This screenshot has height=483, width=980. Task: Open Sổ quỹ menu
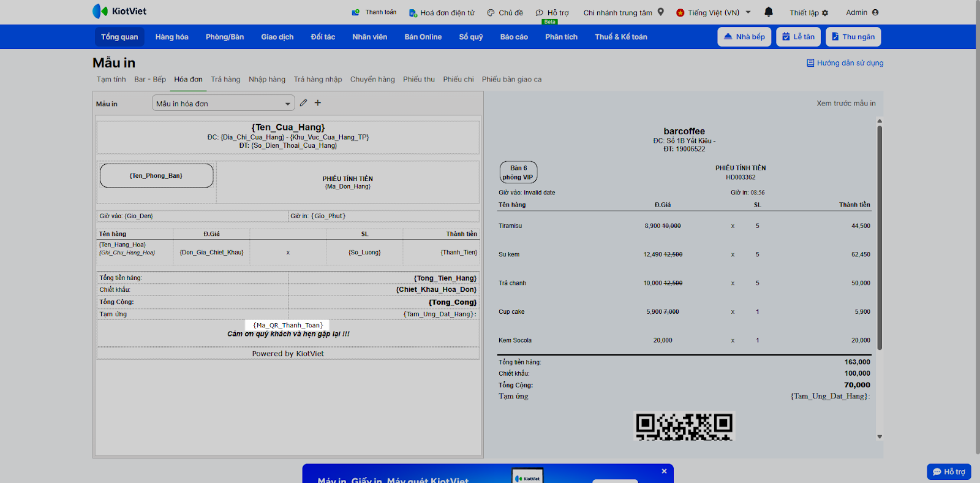tap(471, 37)
